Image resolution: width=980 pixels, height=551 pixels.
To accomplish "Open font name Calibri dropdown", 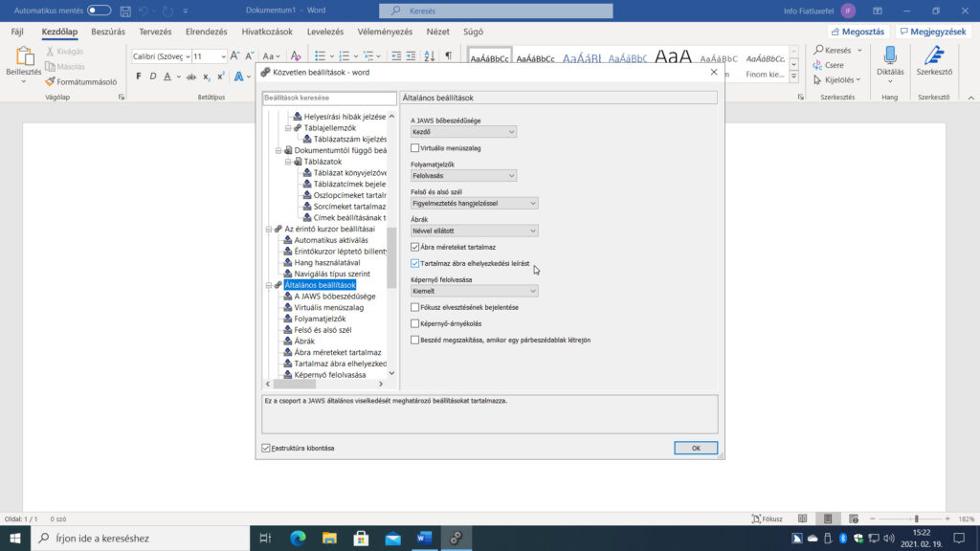I will tap(188, 56).
